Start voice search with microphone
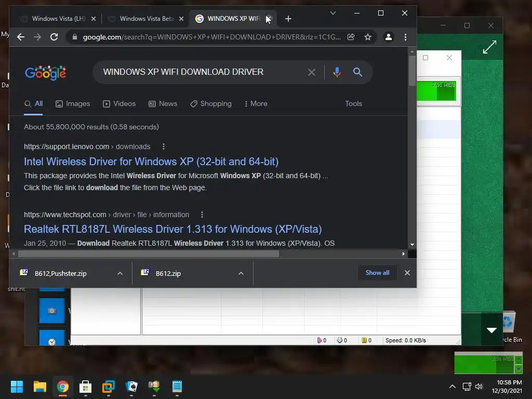This screenshot has height=399, width=532. coord(337,72)
